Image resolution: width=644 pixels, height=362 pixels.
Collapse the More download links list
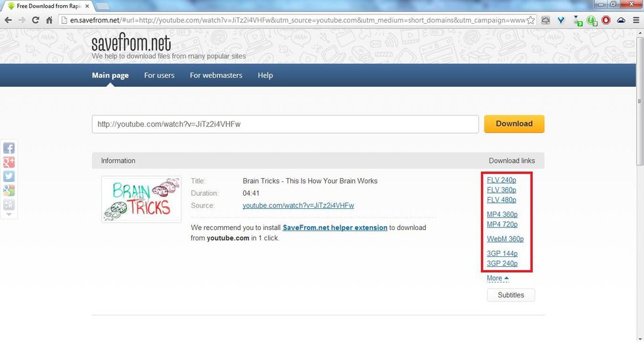tap(497, 279)
